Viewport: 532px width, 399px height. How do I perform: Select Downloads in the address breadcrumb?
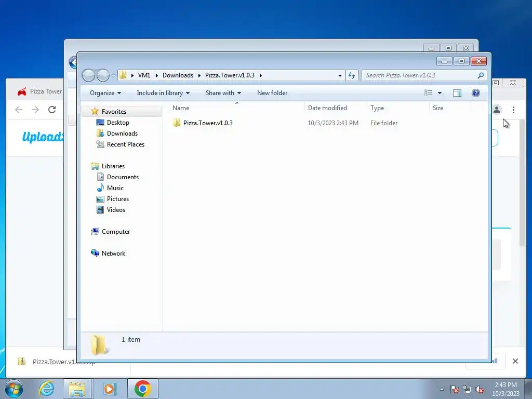coord(178,75)
